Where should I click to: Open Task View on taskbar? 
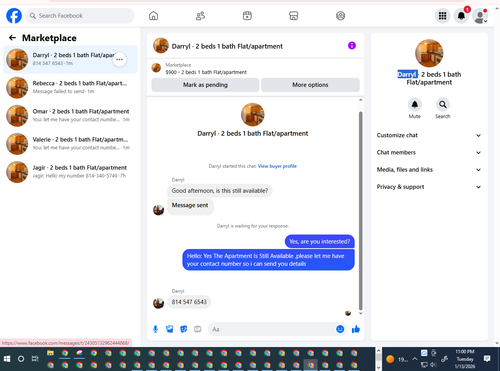(x=35, y=359)
